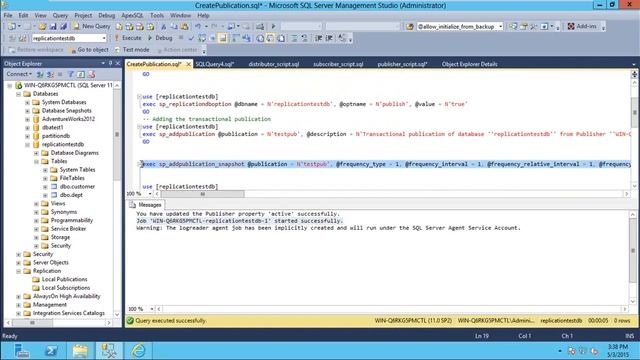Click the Save All icon
640x360 pixels.
(63, 26)
